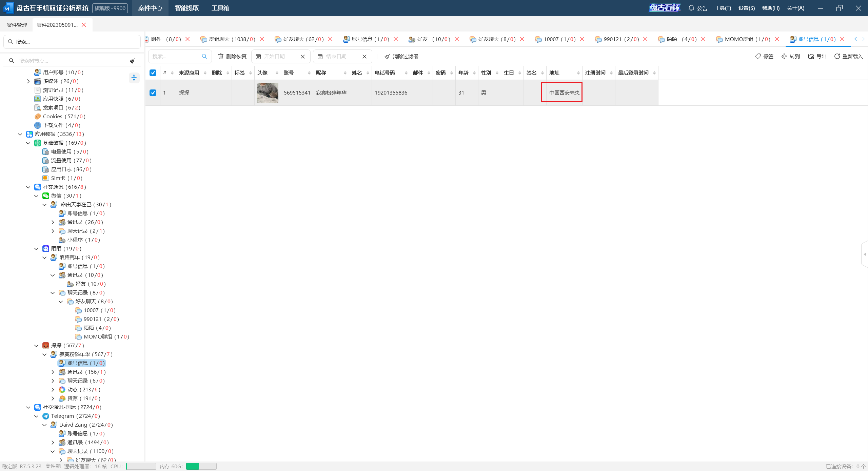Click the 删除恢复 button
The image size is (868, 471).
point(232,56)
